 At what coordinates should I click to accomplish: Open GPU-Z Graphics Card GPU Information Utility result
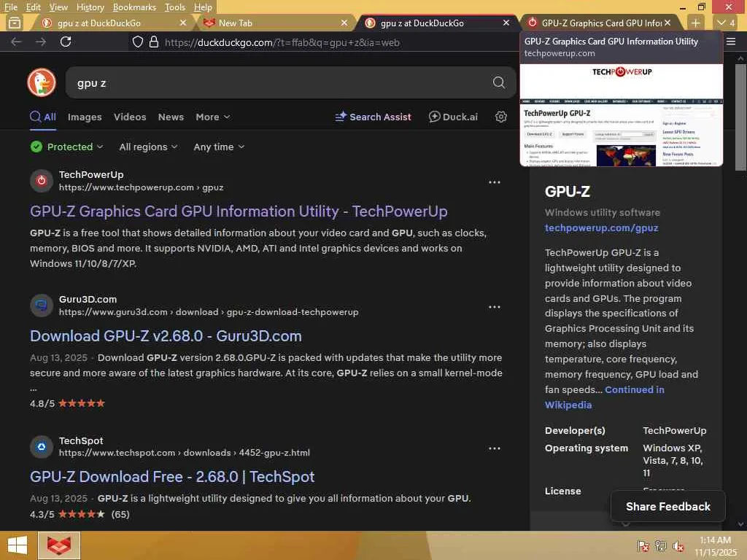pos(239,211)
